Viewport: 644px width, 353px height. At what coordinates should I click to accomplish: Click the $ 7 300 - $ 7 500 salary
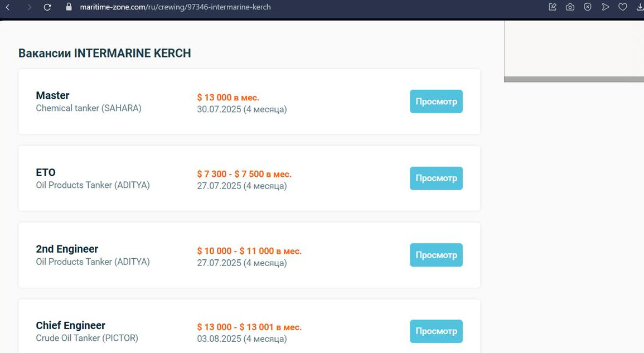coord(244,174)
